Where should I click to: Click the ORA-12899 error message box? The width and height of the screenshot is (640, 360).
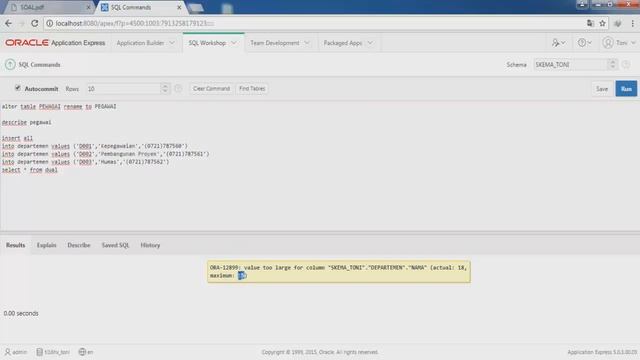[x=338, y=271]
